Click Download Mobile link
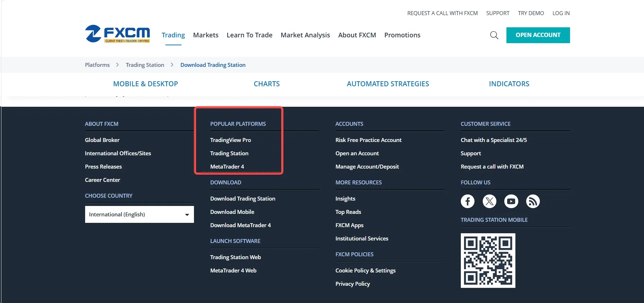 pos(232,212)
